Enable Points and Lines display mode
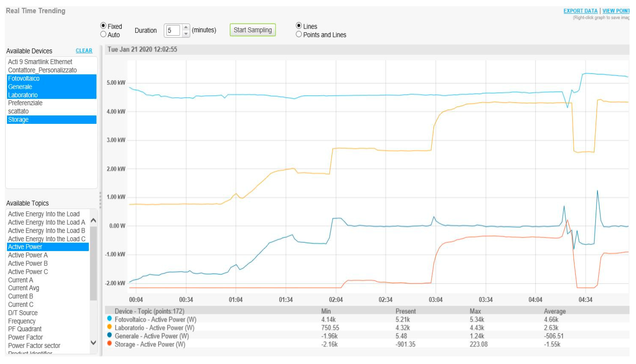Viewport: 636px width, 364px height. point(299,34)
